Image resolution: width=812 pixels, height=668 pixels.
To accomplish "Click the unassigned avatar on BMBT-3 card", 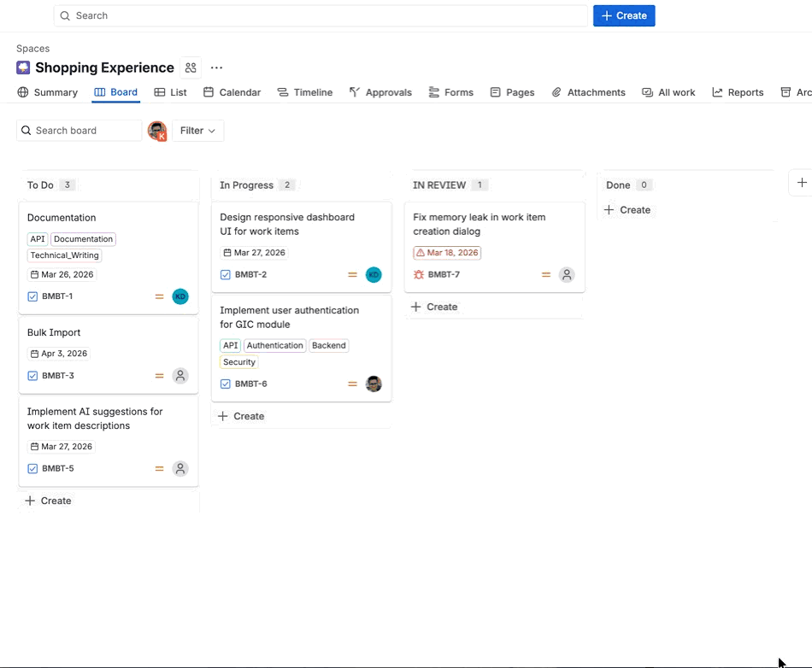I will click(180, 376).
